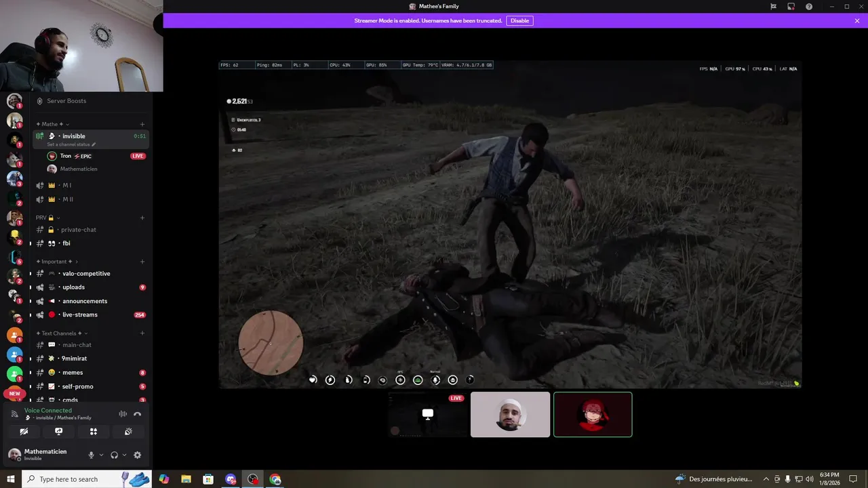This screenshot has width=868, height=488.
Task: Show hidden system tray icons
Action: pyautogui.click(x=766, y=479)
